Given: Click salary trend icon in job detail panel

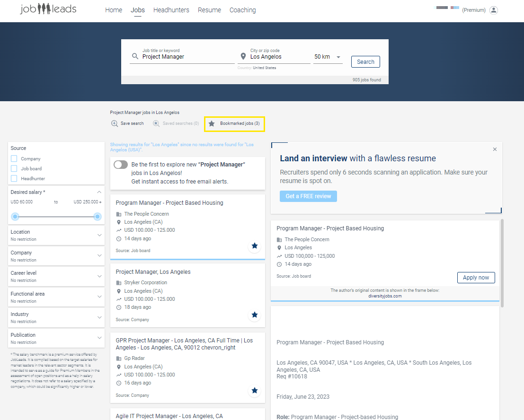Looking at the screenshot, I should (279, 256).
